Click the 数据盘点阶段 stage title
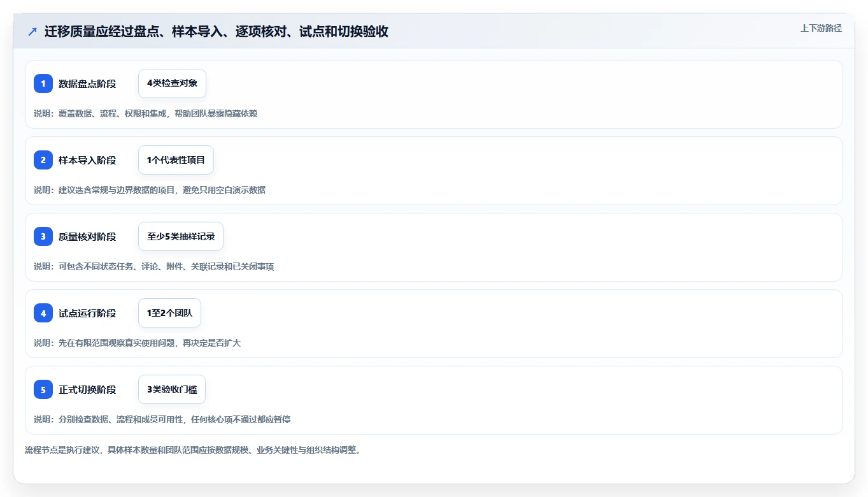Viewport: 868px width, 497px height. point(87,83)
